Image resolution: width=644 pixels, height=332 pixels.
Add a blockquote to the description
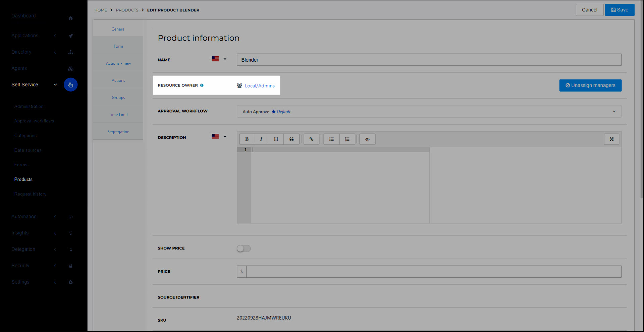tap(291, 139)
